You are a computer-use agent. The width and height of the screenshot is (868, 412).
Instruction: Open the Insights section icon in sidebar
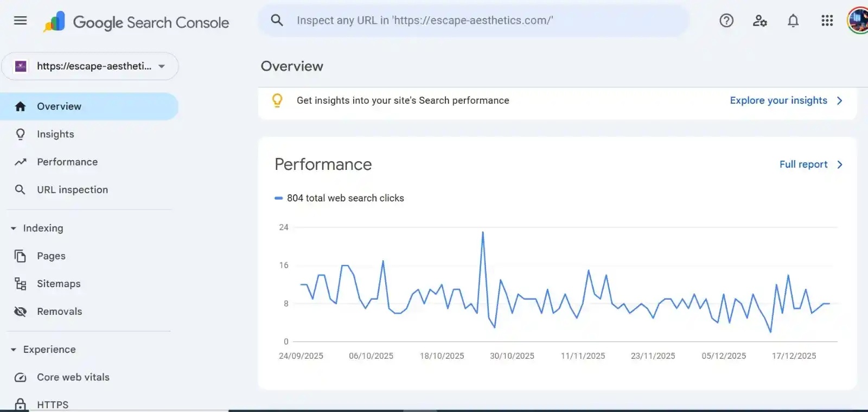pos(20,134)
